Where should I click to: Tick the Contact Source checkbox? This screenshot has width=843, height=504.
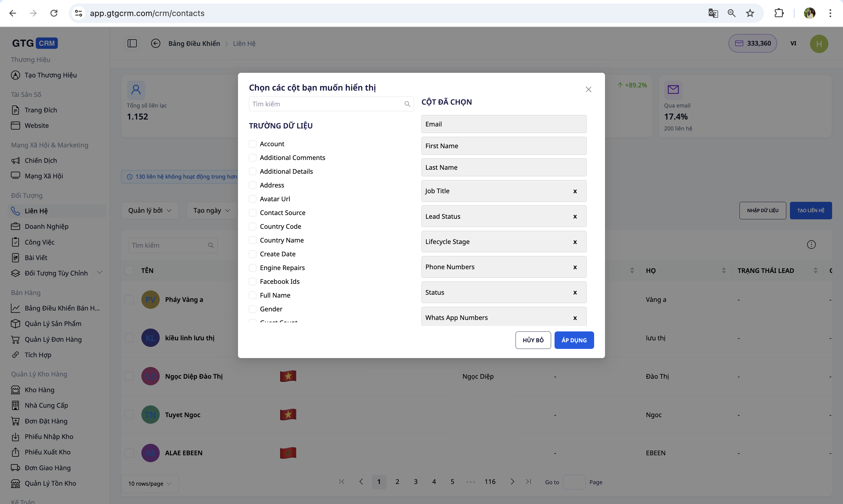pyautogui.click(x=252, y=213)
